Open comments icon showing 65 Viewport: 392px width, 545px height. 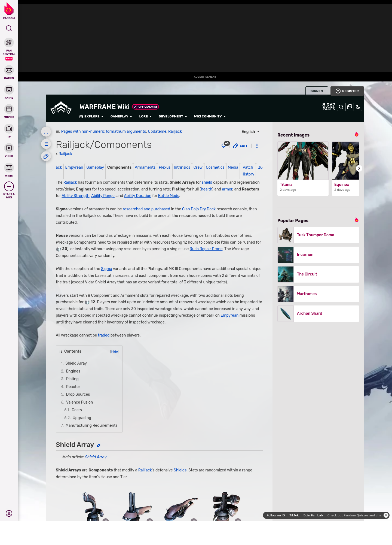click(225, 146)
